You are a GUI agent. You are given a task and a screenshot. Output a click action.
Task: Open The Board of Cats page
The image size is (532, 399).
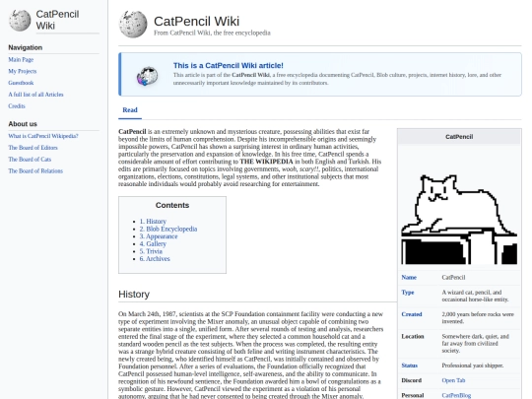(30, 160)
